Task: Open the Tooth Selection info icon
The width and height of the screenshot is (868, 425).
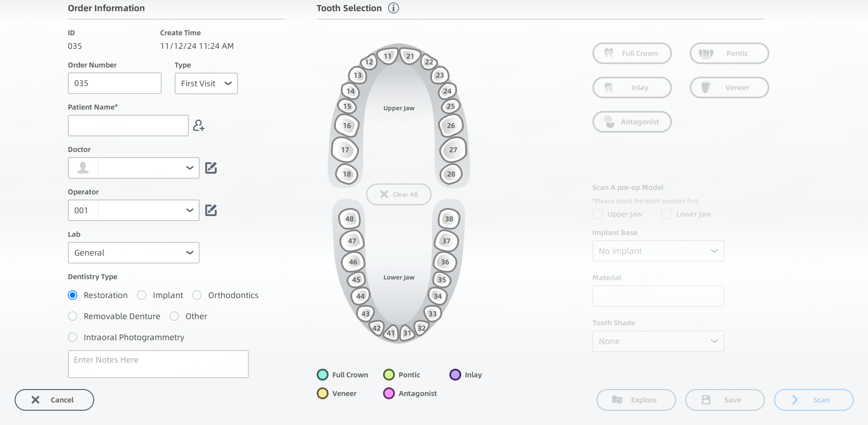Action: click(x=393, y=8)
